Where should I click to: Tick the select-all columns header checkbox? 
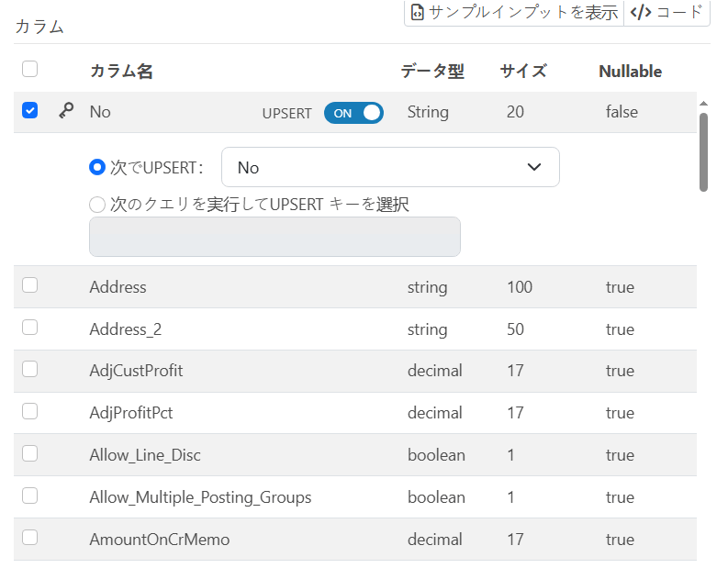coord(29,69)
